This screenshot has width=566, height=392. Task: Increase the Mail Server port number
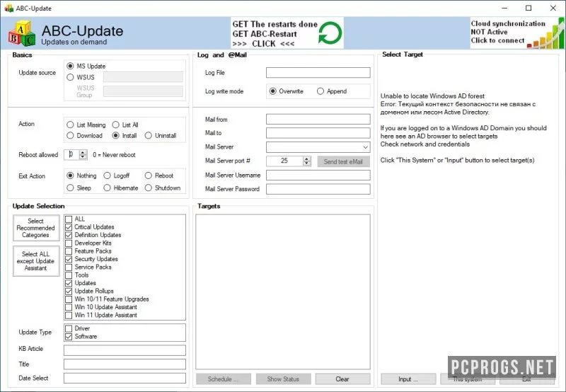click(307, 158)
